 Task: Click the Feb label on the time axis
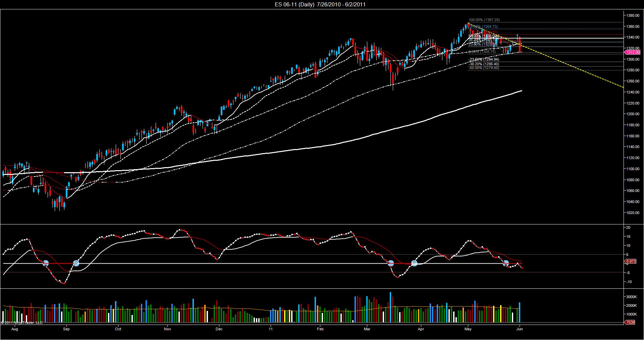pyautogui.click(x=320, y=329)
